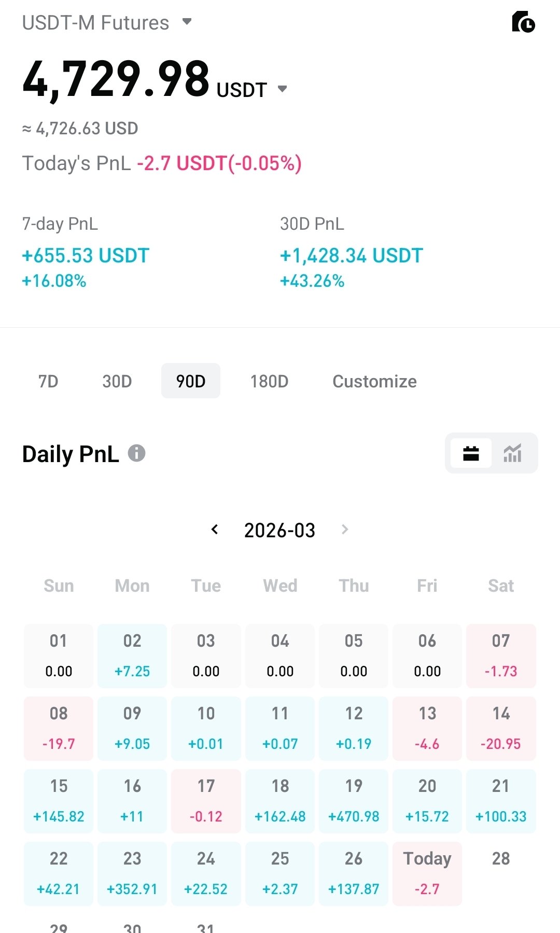
Task: Tap the Daily PnL info icon
Action: pos(136,453)
